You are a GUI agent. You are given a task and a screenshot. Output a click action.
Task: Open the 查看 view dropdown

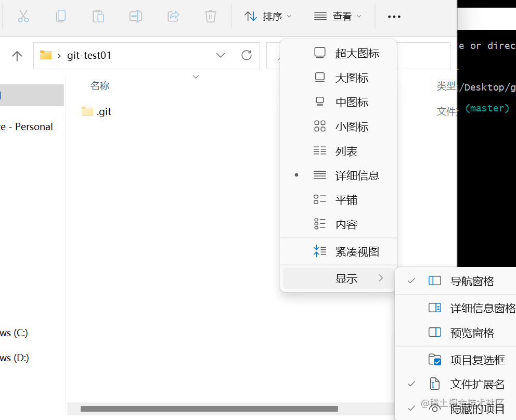338,16
